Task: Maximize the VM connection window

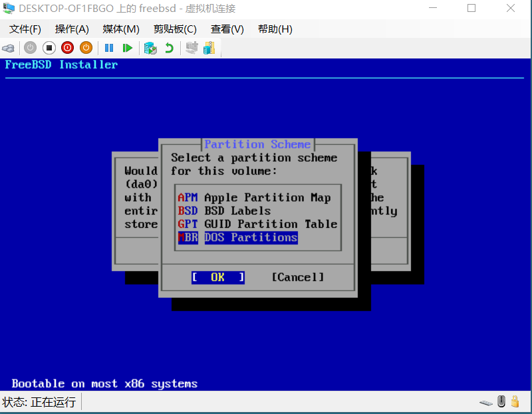Action: [x=471, y=8]
